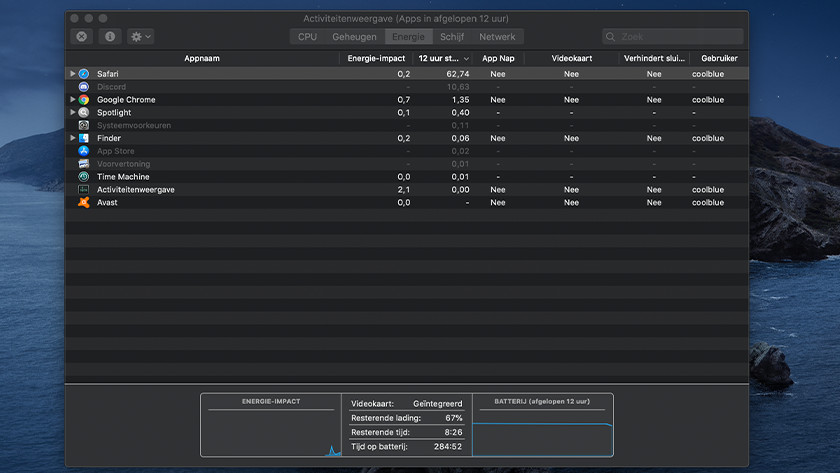The height and width of the screenshot is (473, 840).
Task: Click Discord's 10,63 value
Action: coord(458,87)
